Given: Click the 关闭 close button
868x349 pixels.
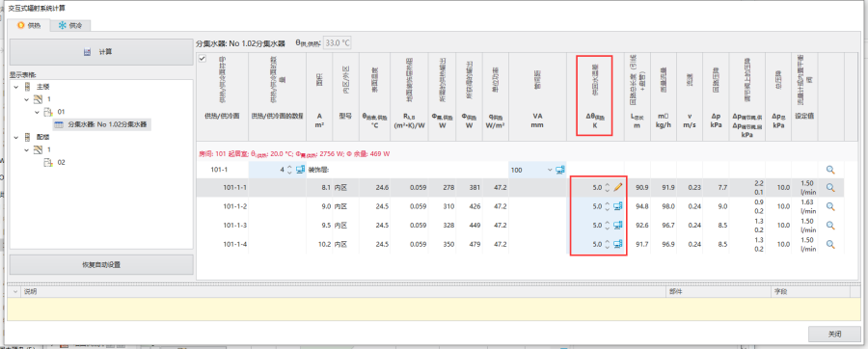Looking at the screenshot, I should [834, 335].
